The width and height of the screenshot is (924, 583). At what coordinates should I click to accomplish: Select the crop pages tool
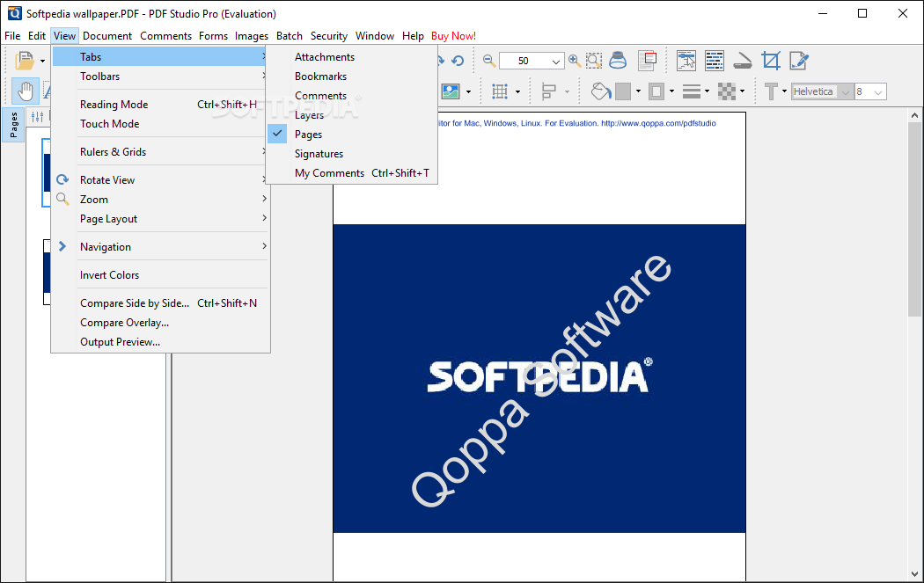pos(770,61)
